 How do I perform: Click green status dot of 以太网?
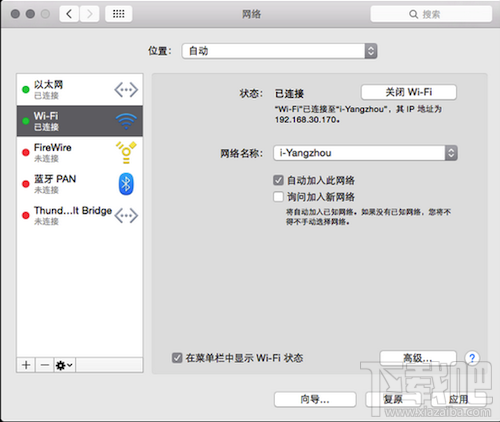[x=26, y=90]
